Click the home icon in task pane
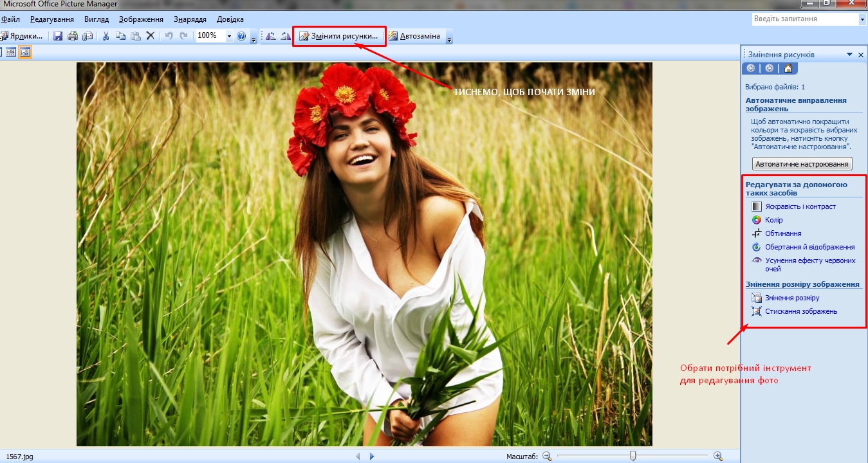The width and height of the screenshot is (868, 463). coord(788,68)
